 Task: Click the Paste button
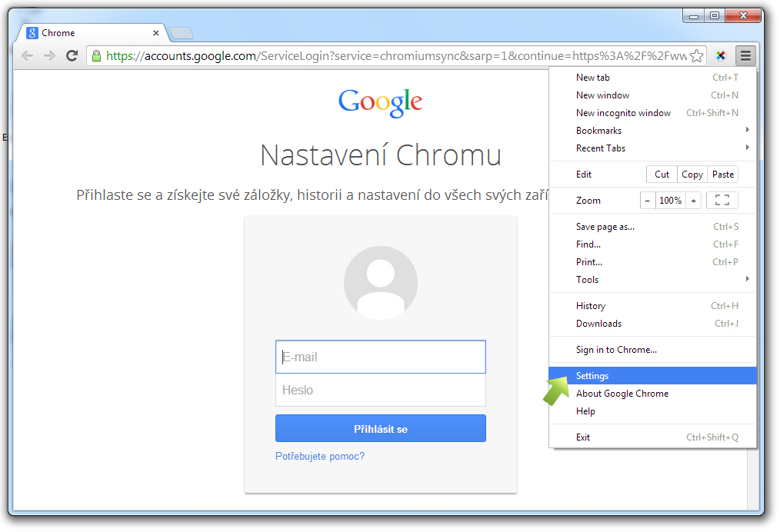(x=723, y=175)
